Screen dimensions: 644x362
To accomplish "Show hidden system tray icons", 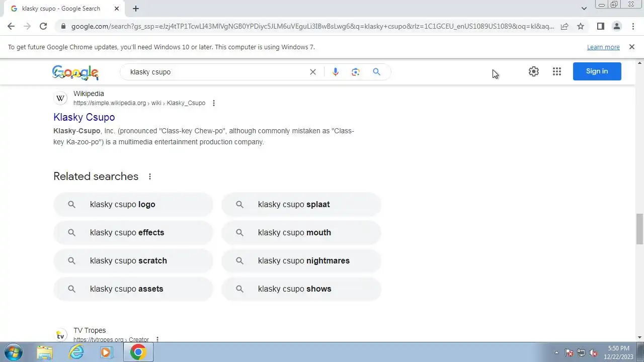I will [556, 353].
